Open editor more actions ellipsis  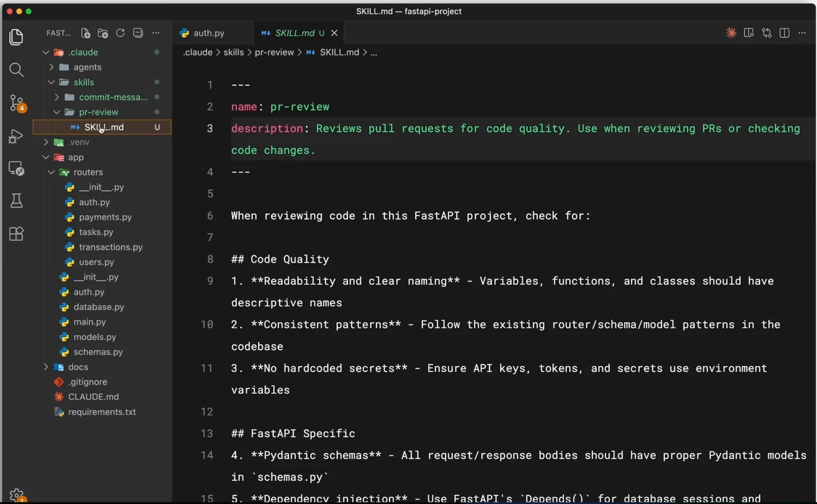click(802, 33)
